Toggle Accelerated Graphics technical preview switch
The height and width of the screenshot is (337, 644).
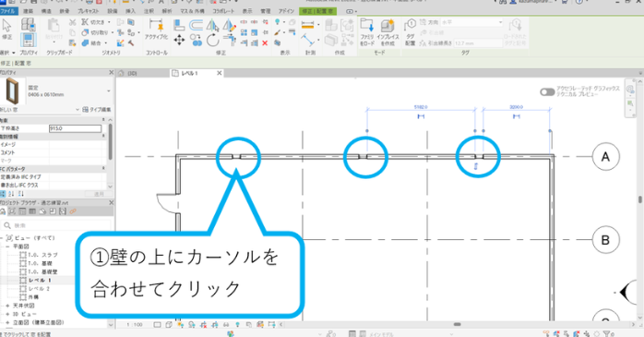click(x=547, y=91)
